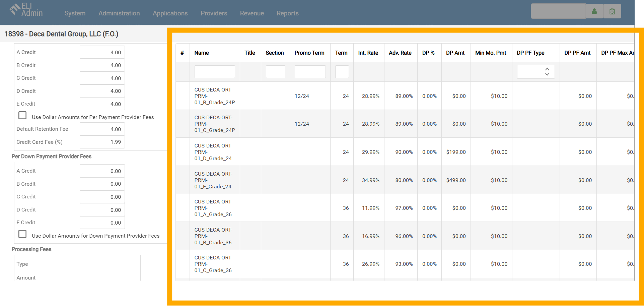
Task: Select the CUS-DECA-ORT-PRM-01_D_Grade_24 row
Action: (213, 152)
